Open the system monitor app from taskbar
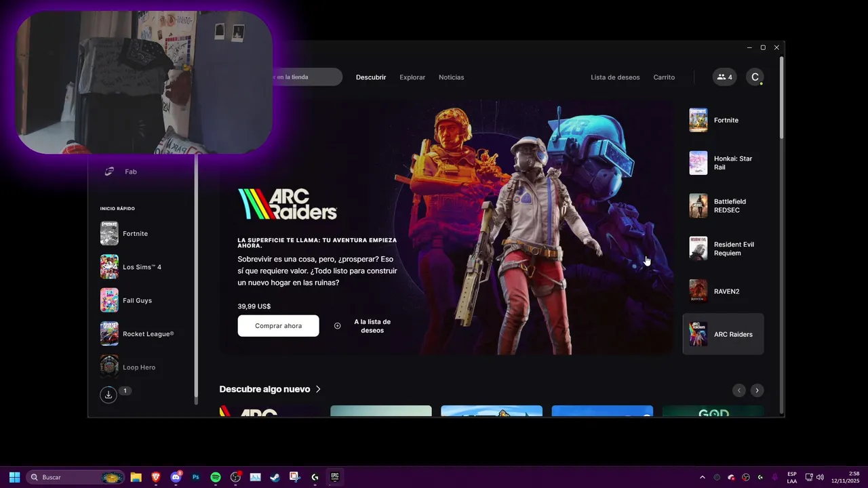Screen dimensions: 868x488 [255, 477]
